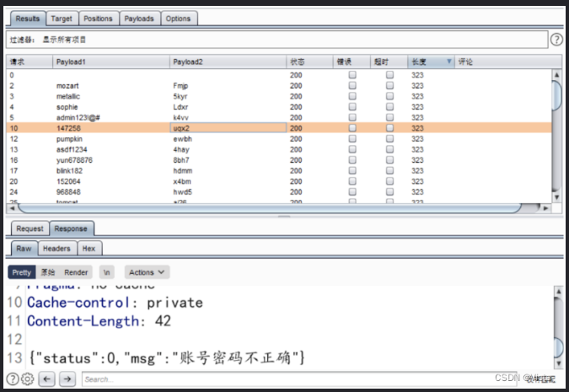Select the Render view button
Viewport: 569px width, 392px height.
click(76, 272)
